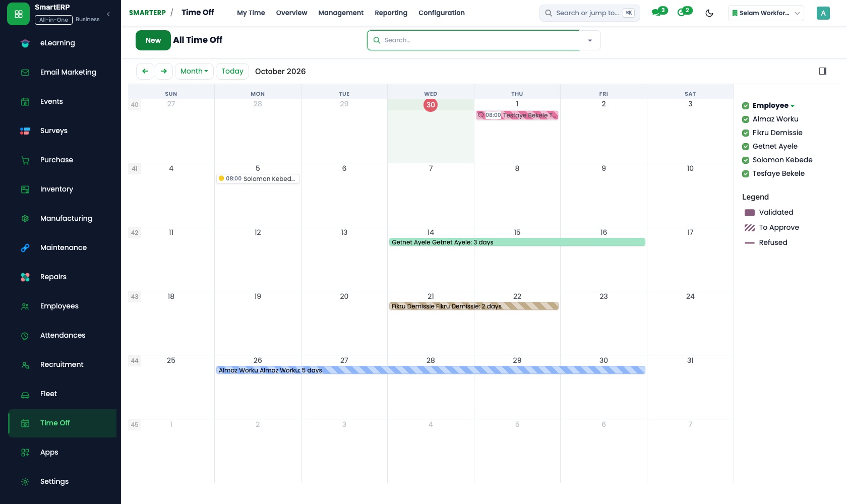The width and height of the screenshot is (847, 504).
Task: Expand search options dropdown arrow
Action: tap(590, 40)
